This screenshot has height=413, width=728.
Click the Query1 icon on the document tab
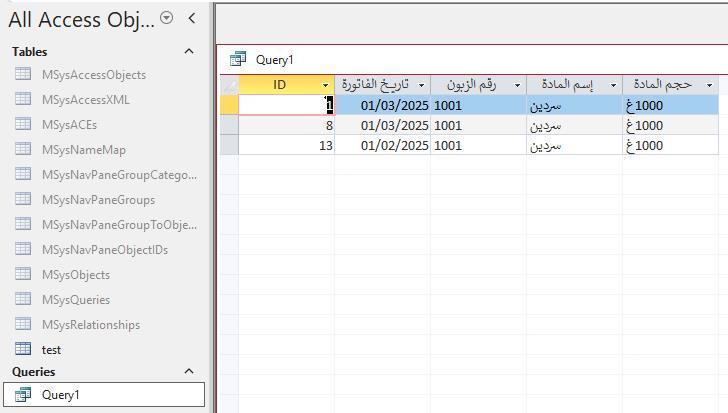[x=238, y=59]
